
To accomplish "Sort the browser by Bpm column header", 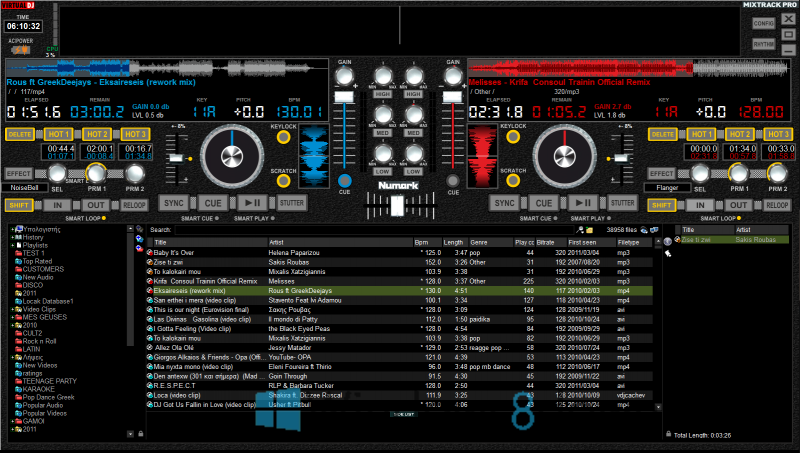I will [x=426, y=242].
